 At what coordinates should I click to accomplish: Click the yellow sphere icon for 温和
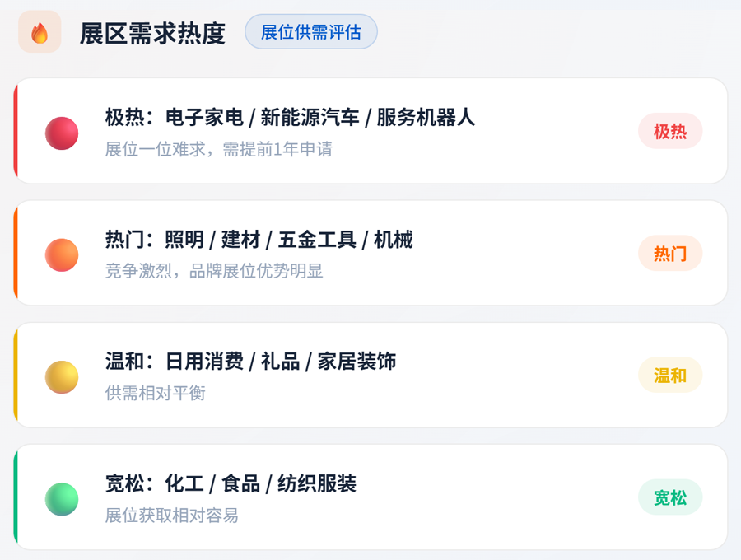pyautogui.click(x=62, y=377)
